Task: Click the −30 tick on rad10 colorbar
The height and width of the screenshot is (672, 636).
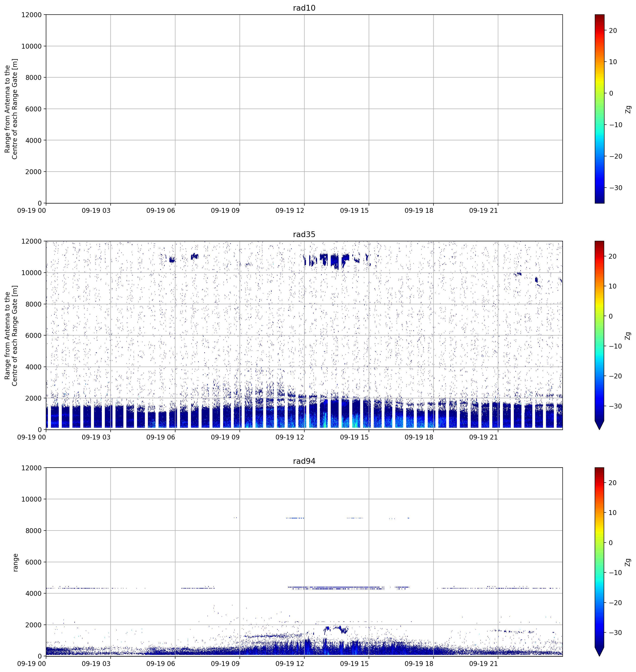Action: [x=616, y=188]
